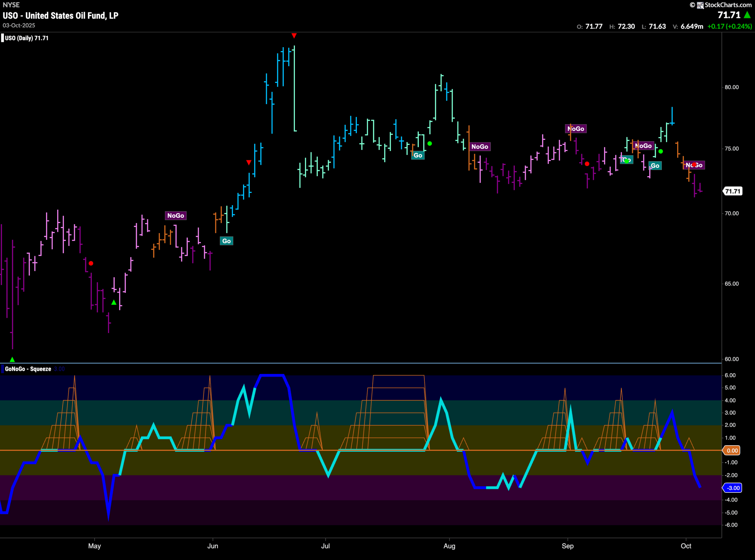This screenshot has width=755, height=560.
Task: Click the StockCharts logo icon in the header
Action: [x=700, y=5]
